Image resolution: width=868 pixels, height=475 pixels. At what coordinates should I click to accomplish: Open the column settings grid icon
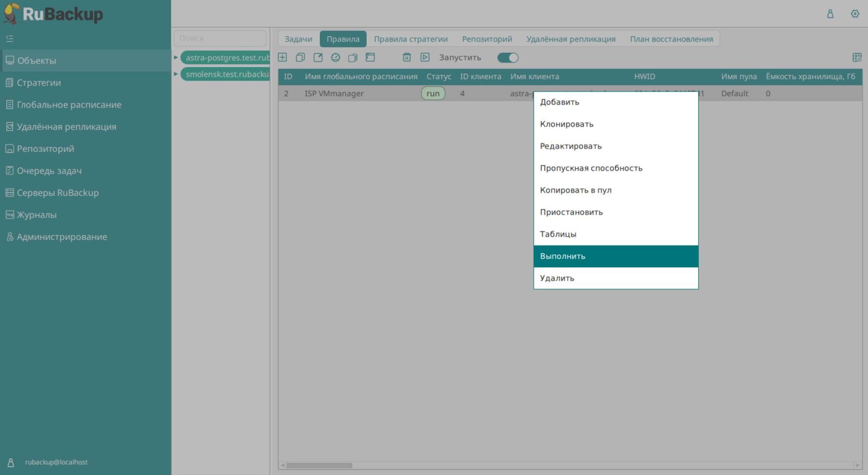click(x=857, y=58)
